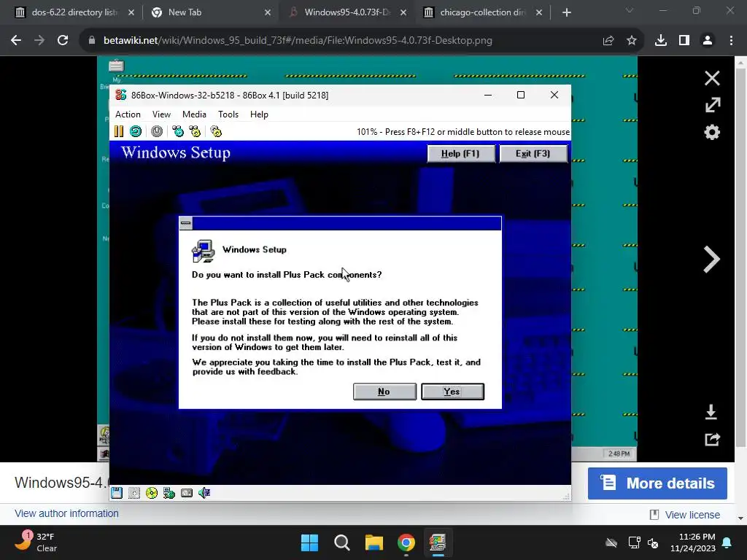
Task: Open the View license link
Action: [692, 515]
